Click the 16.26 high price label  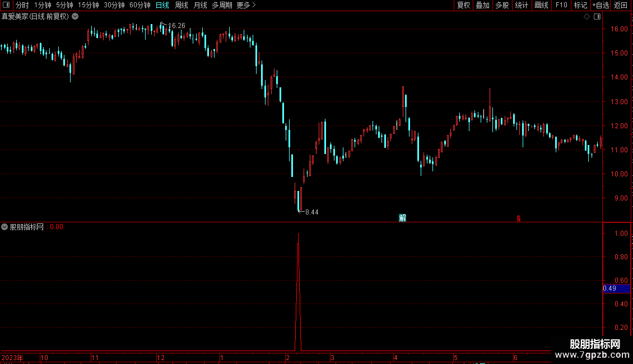(x=176, y=26)
